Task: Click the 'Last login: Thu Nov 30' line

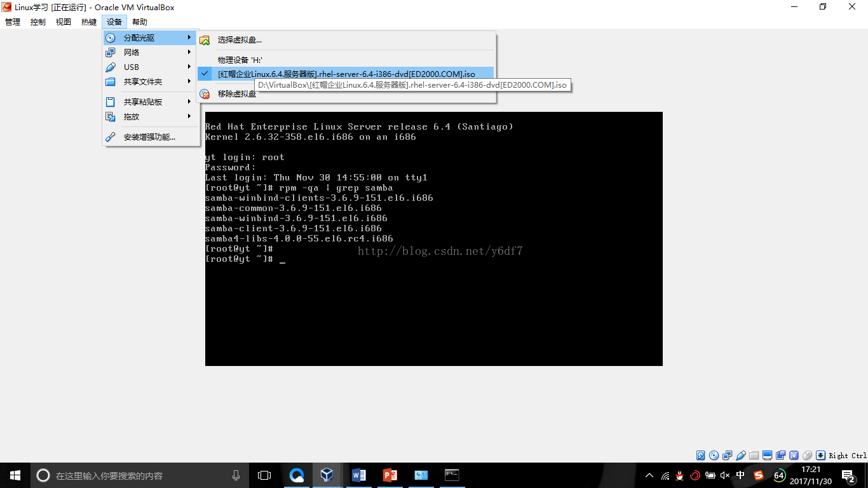Action: point(316,178)
